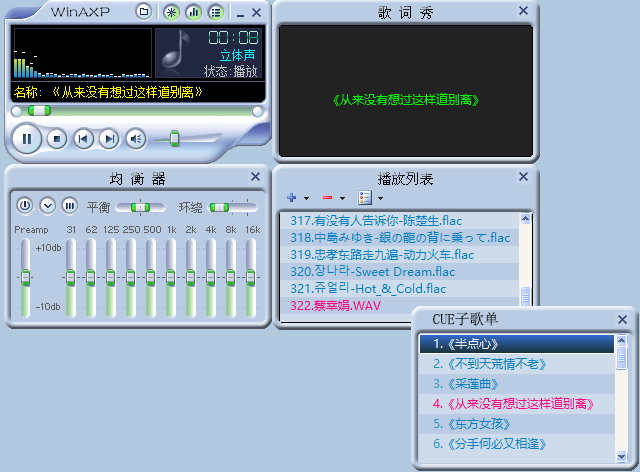
Task: Select CUE track 4.《从来没有想过这样道别离》
Action: 517,404
